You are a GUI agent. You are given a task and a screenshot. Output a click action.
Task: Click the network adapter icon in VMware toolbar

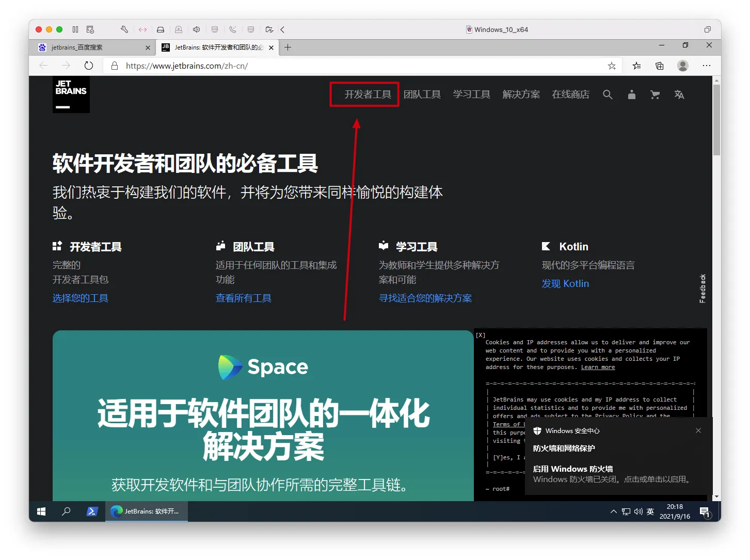click(x=143, y=29)
